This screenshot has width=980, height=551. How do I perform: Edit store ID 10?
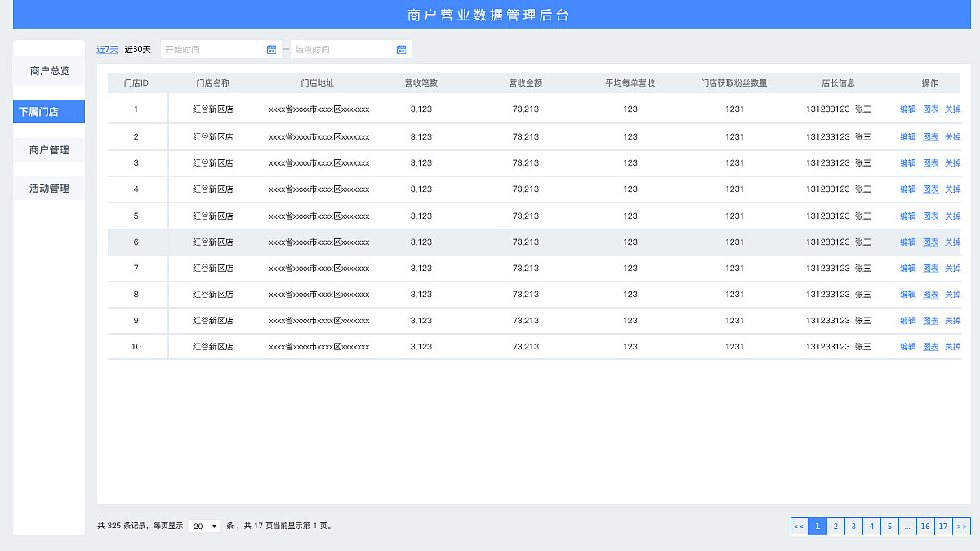[x=908, y=347]
